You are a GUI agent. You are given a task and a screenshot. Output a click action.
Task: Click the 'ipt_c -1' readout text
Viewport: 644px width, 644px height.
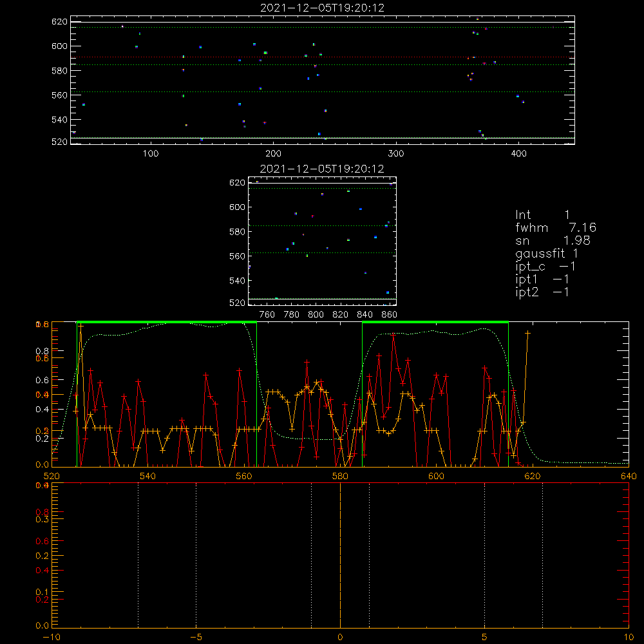click(x=545, y=267)
